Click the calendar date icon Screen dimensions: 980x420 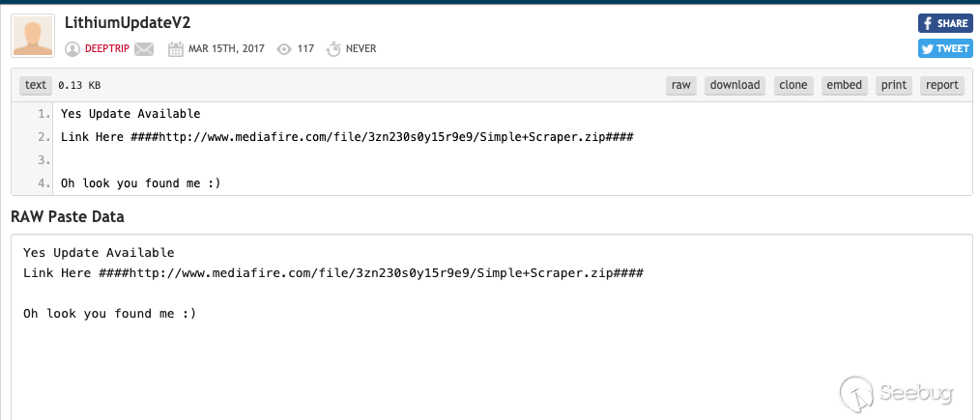coord(175,48)
